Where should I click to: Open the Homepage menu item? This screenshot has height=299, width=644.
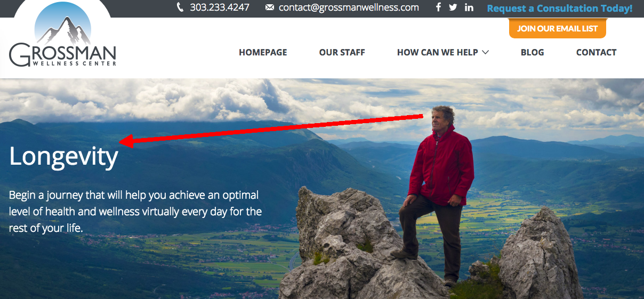263,52
